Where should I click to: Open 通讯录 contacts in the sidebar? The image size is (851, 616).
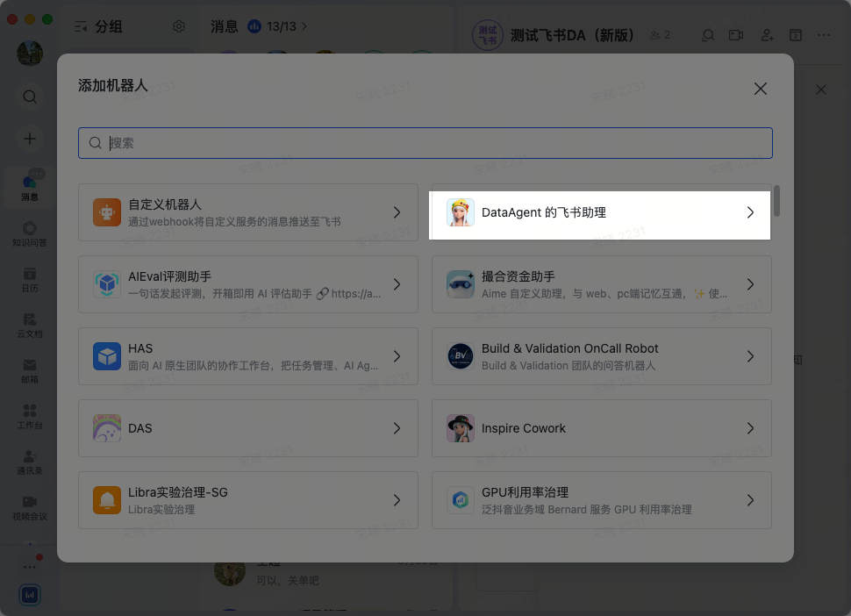coord(30,462)
